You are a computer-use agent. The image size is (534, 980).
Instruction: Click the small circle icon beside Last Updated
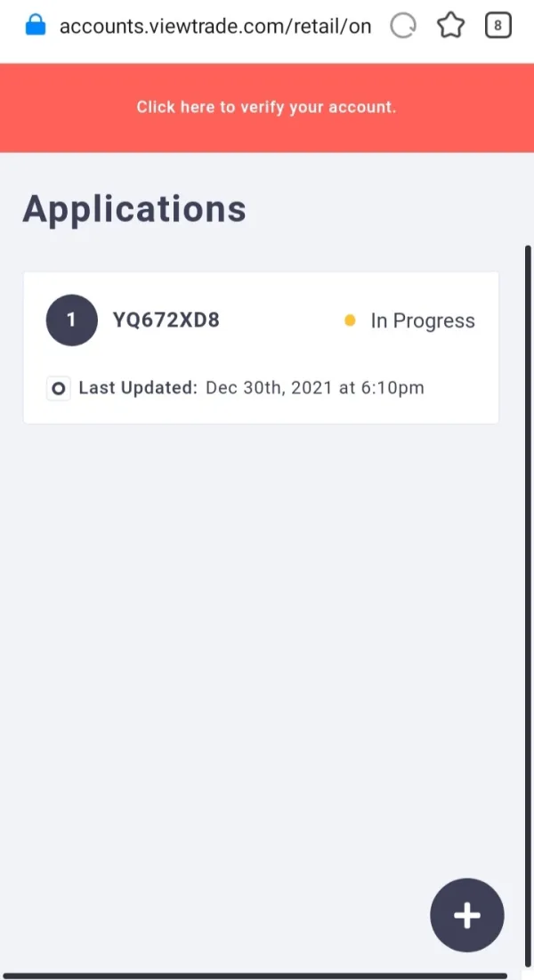(x=59, y=388)
